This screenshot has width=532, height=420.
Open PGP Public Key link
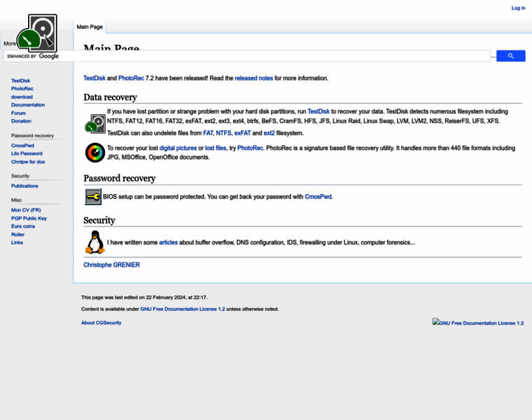tap(29, 218)
